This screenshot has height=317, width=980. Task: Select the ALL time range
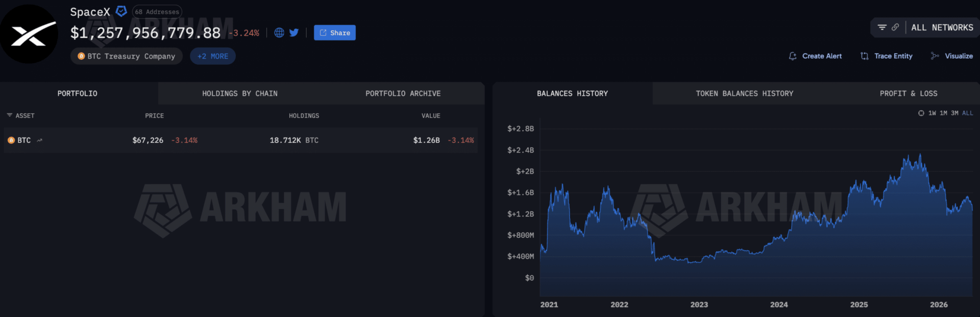point(968,113)
